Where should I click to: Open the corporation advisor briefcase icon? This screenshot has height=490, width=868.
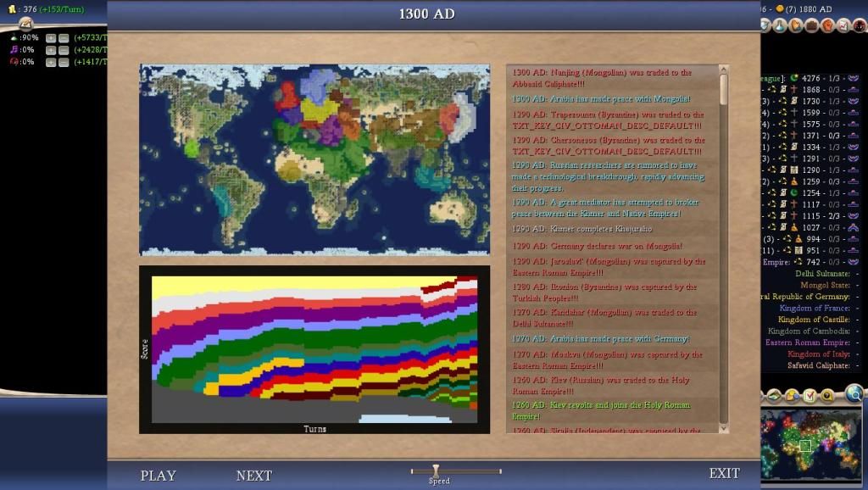811,25
